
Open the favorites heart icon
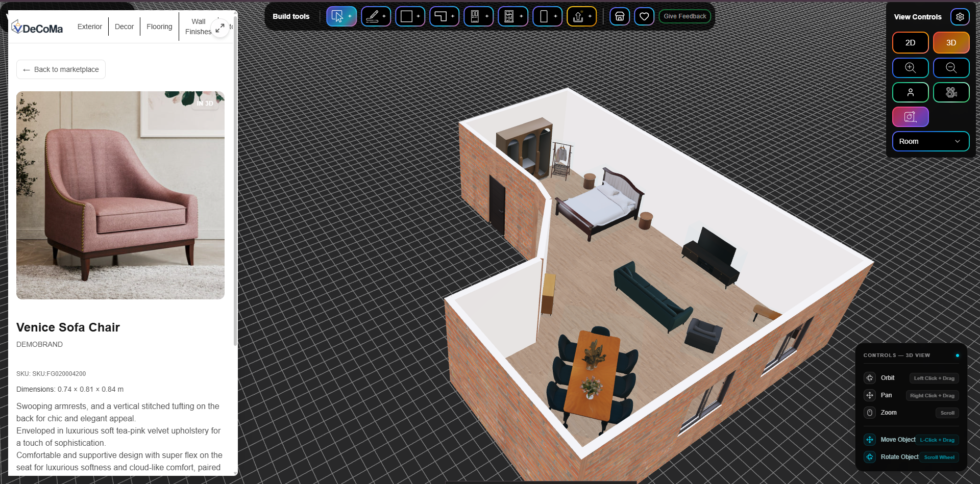[x=644, y=16]
